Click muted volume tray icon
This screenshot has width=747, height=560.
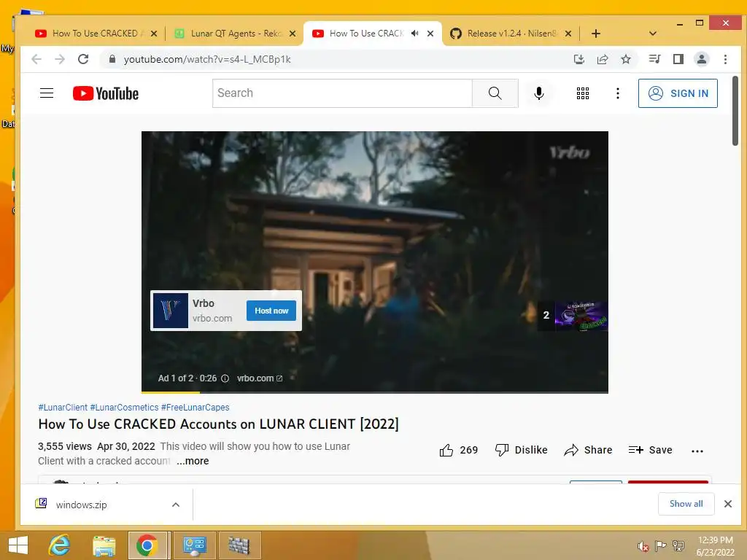coord(643,546)
